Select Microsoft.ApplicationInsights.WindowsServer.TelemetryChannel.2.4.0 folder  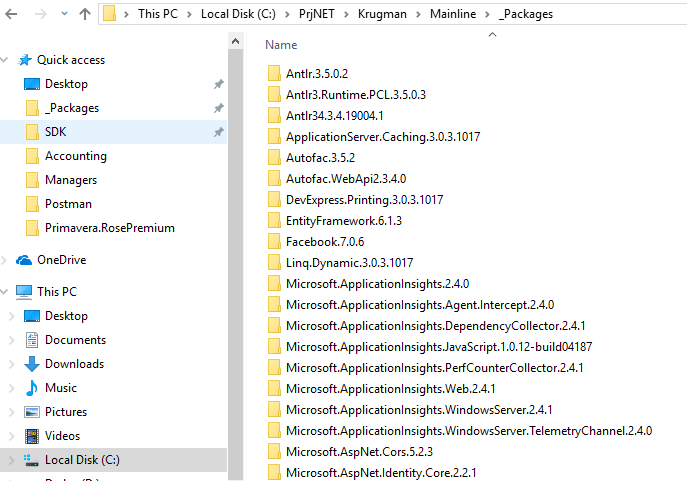(469, 431)
